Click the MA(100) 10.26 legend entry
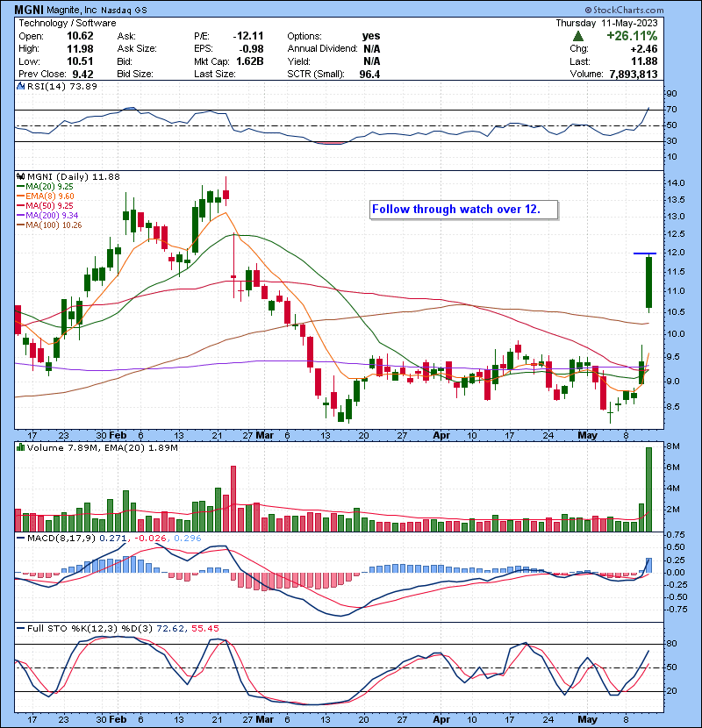The height and width of the screenshot is (728, 702). click(50, 225)
